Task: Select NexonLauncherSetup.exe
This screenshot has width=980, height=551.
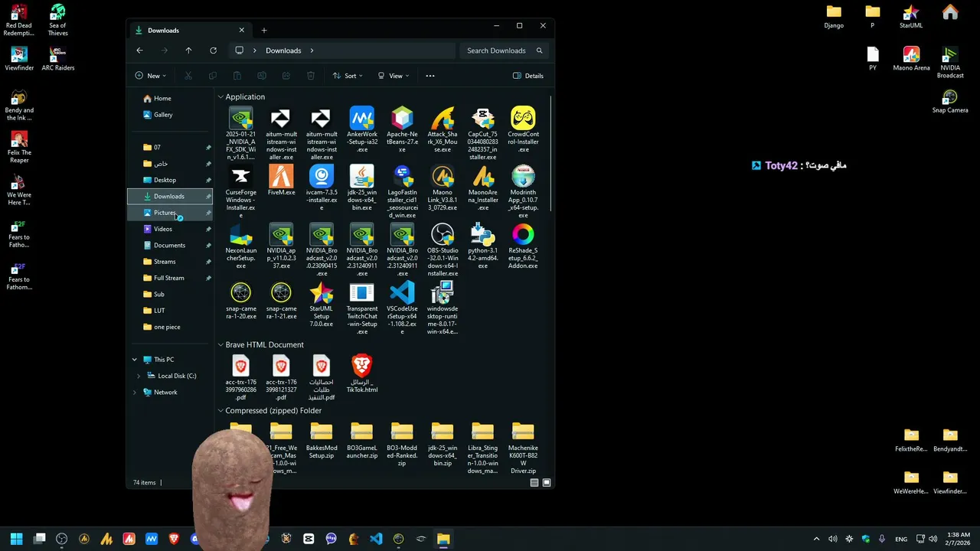Action: pos(240,246)
